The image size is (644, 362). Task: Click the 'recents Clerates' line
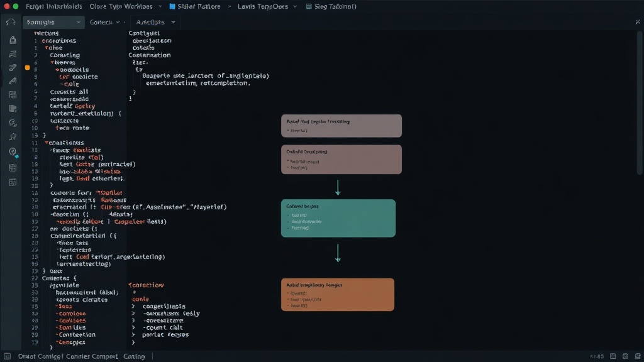[82, 300]
